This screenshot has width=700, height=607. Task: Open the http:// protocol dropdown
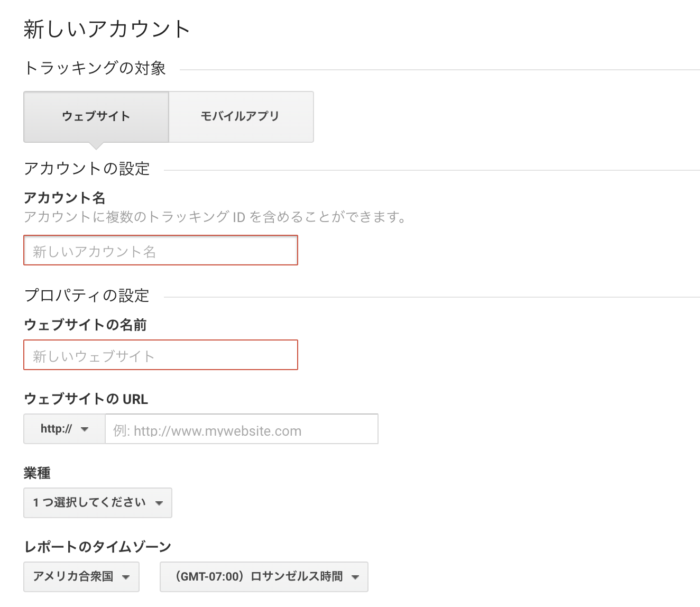pos(64,429)
